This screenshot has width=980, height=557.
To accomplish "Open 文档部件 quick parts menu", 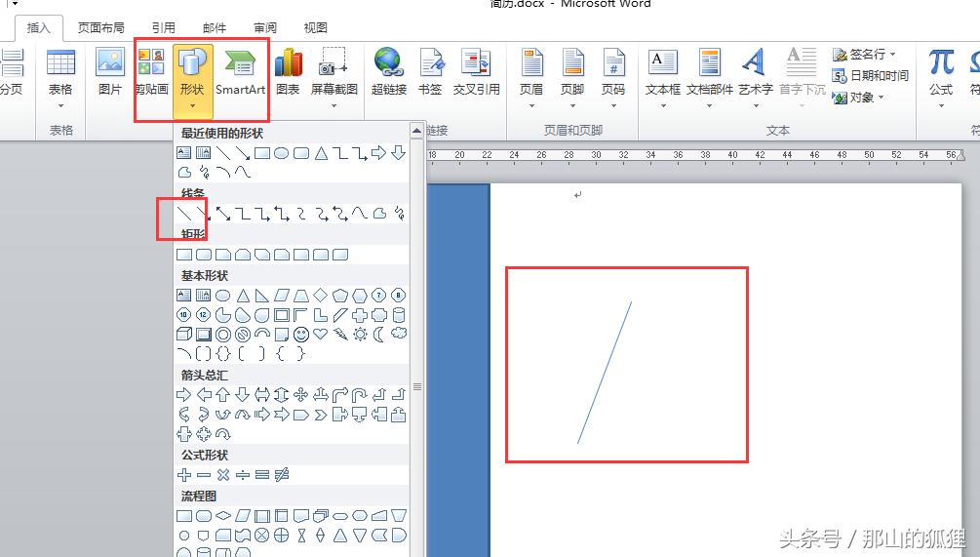I will point(709,78).
